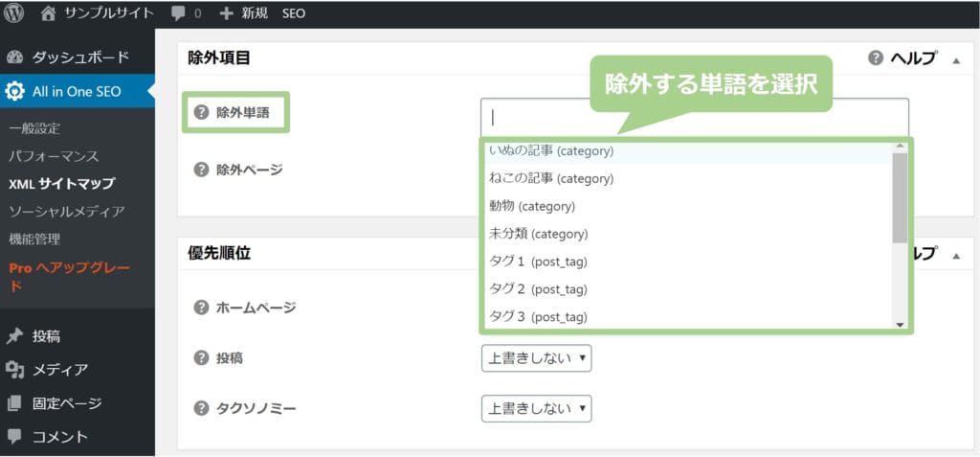Viewport: 980px width, 457px height.
Task: Select XML サイトマップ submenu
Action: (62, 183)
